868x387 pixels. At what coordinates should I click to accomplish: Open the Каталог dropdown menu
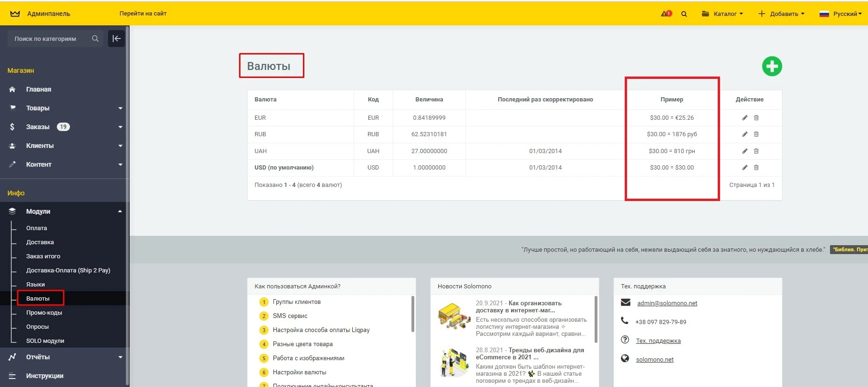[722, 14]
